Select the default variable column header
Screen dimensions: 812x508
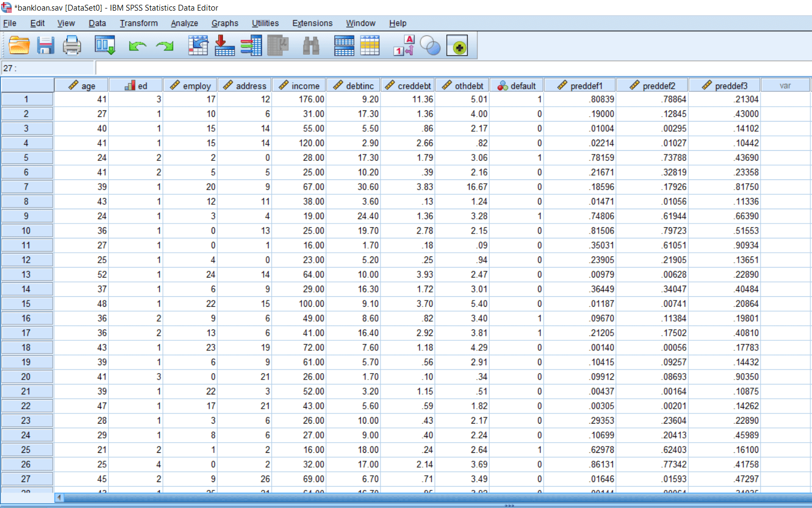coord(516,85)
